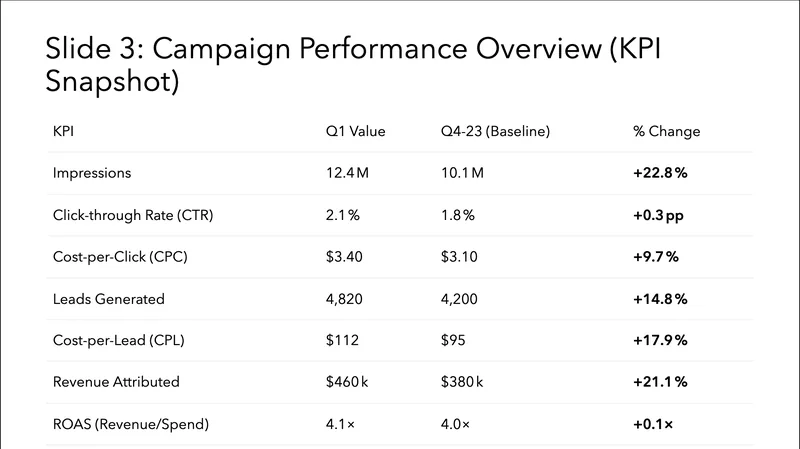
Task: Select the Q4-23 (Baseline) column header
Action: coord(496,132)
